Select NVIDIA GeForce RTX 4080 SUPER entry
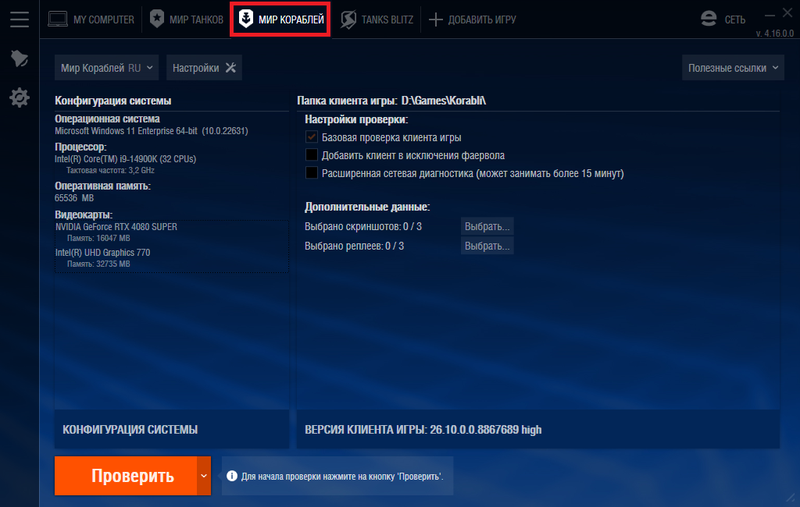This screenshot has height=507, width=800. tap(116, 226)
